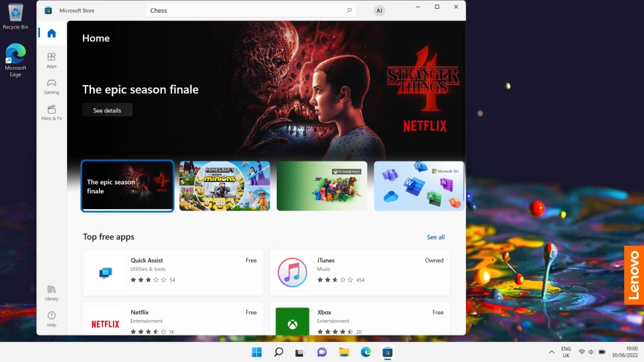This screenshot has width=644, height=362.
Task: Open the Recycle Bin desktop icon
Action: 16,17
